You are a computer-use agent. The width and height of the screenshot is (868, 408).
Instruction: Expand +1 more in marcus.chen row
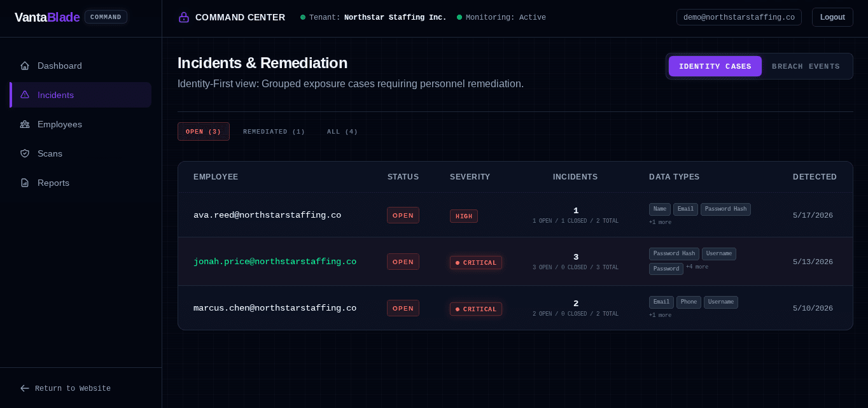coord(660,315)
